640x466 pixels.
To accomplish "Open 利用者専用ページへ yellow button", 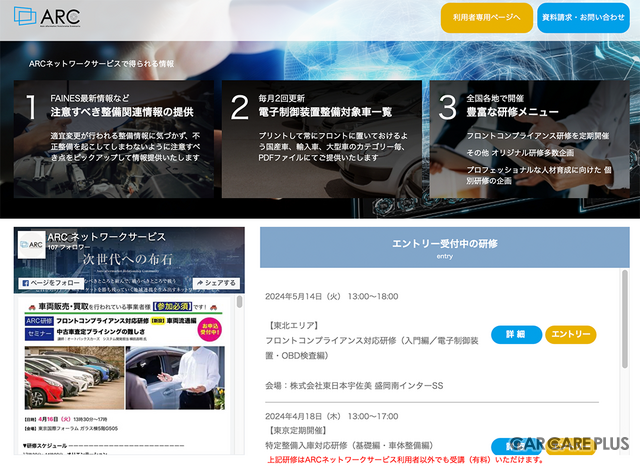I will [487, 18].
